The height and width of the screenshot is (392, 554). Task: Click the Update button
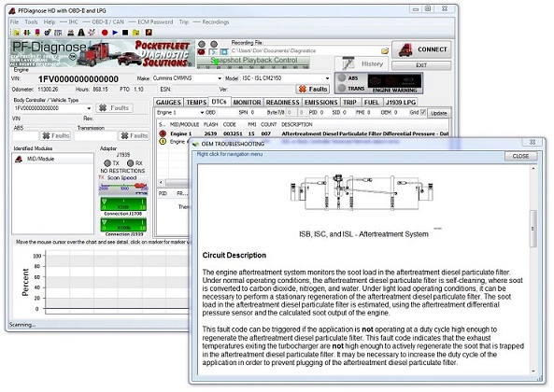pyautogui.click(x=439, y=113)
